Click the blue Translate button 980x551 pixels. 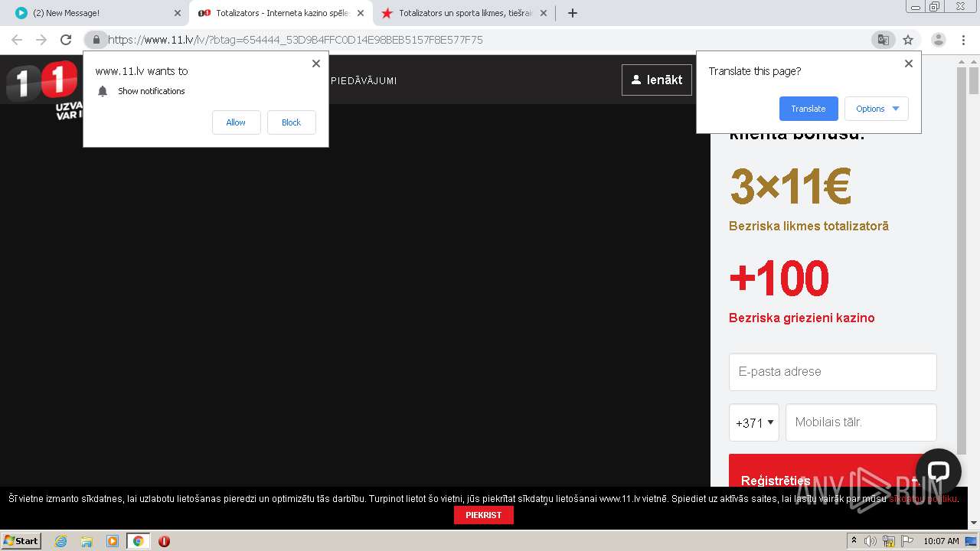click(808, 109)
